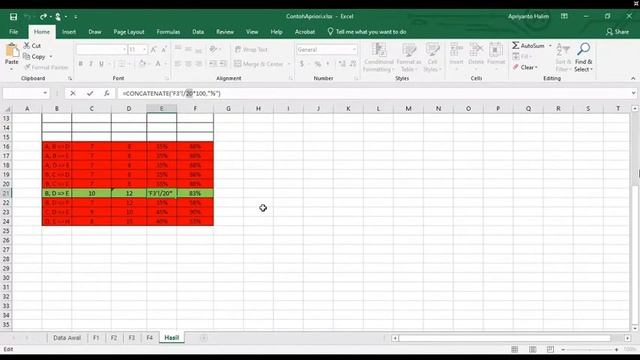Switch to the Page Layout tab
The height and width of the screenshot is (360, 640).
[129, 32]
